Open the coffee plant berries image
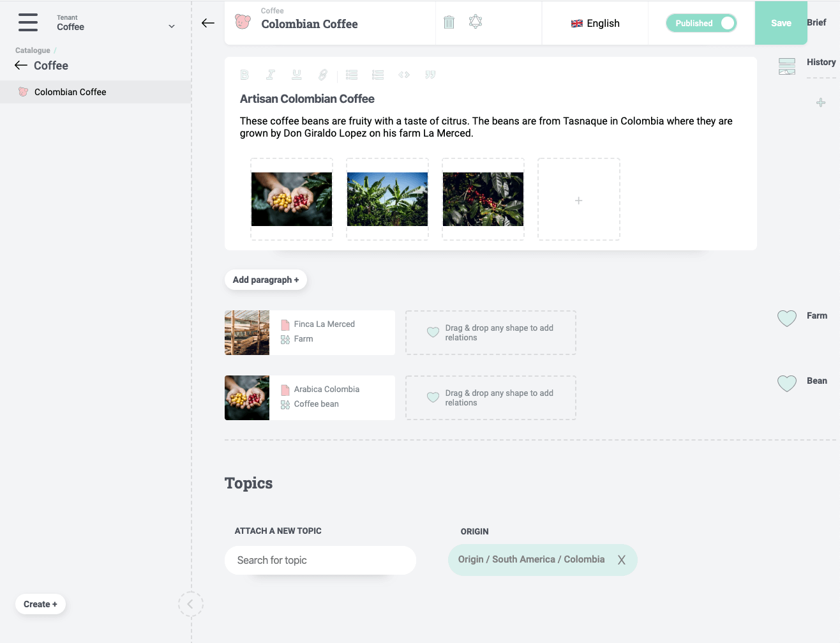The height and width of the screenshot is (643, 840). (x=483, y=199)
